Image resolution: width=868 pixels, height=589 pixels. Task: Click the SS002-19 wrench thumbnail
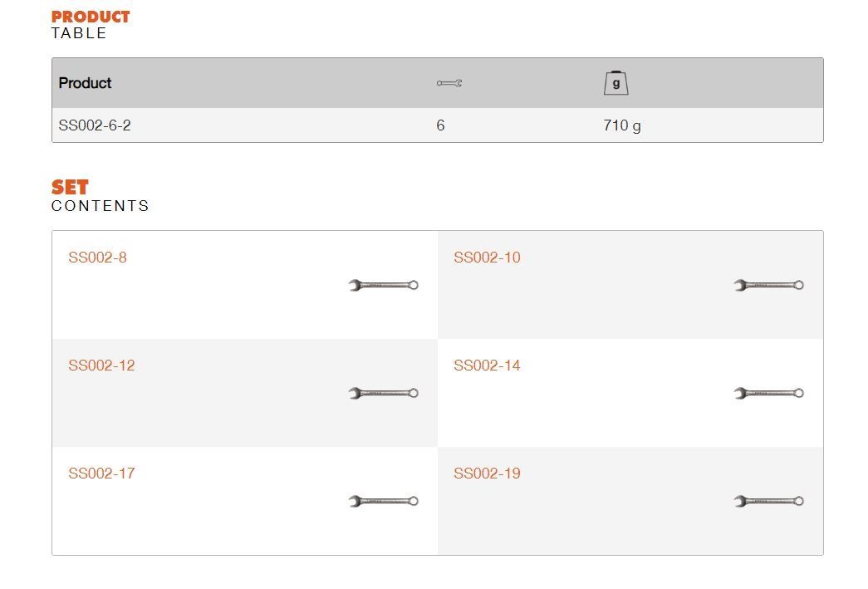coord(768,501)
